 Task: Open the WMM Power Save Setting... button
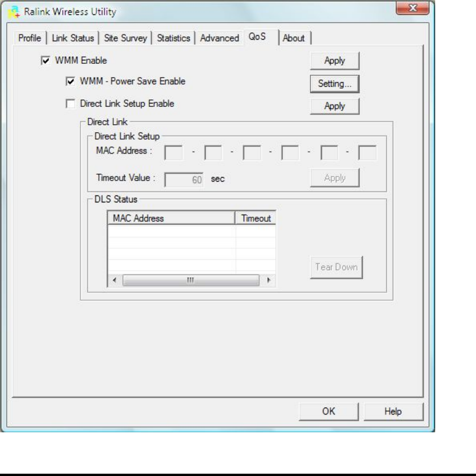335,84
